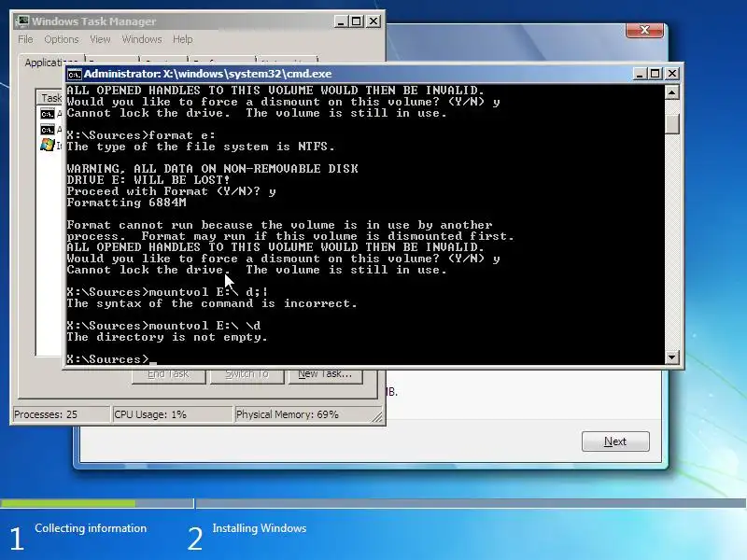
Task: Click 'The syntax of the command is incorrect.' line
Action: click(212, 303)
